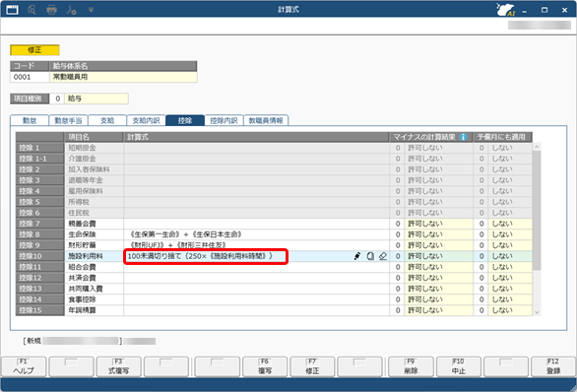
Task: Open the AI cloud assistant icon
Action: click(x=505, y=10)
